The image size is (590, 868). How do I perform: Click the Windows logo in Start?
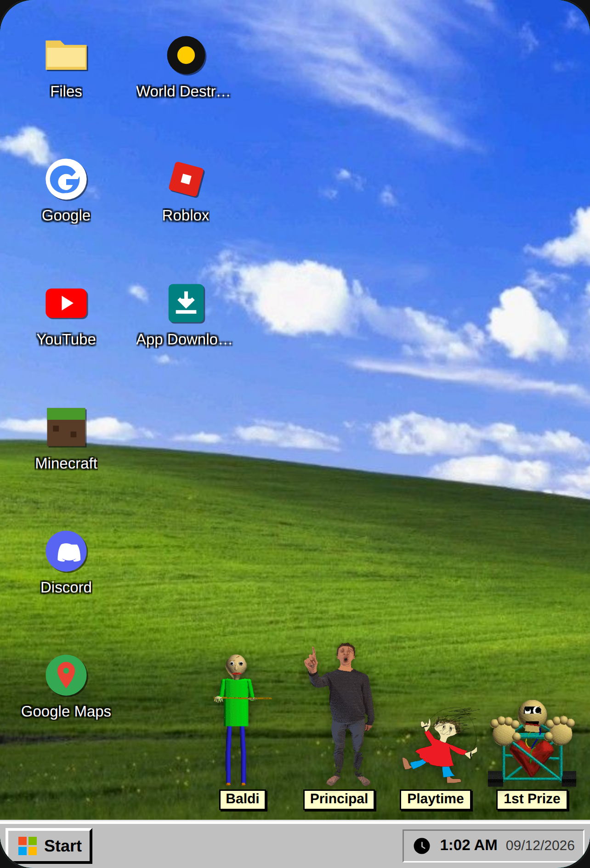pyautogui.click(x=28, y=845)
